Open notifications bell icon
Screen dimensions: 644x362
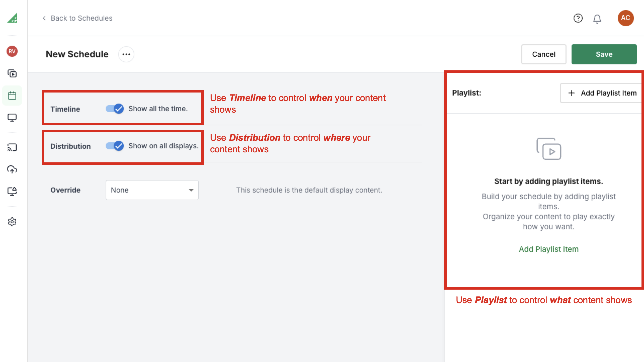click(x=597, y=19)
